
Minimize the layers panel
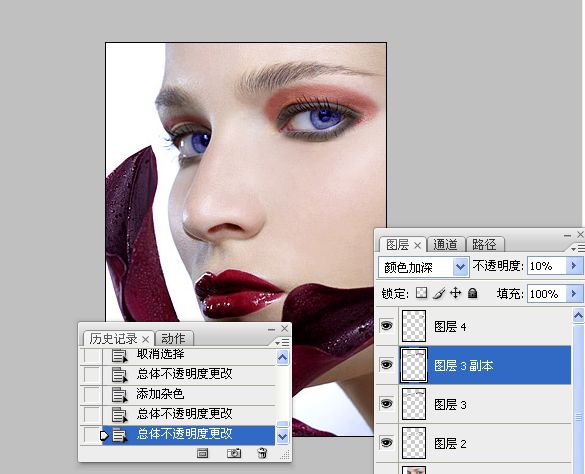click(x=567, y=235)
